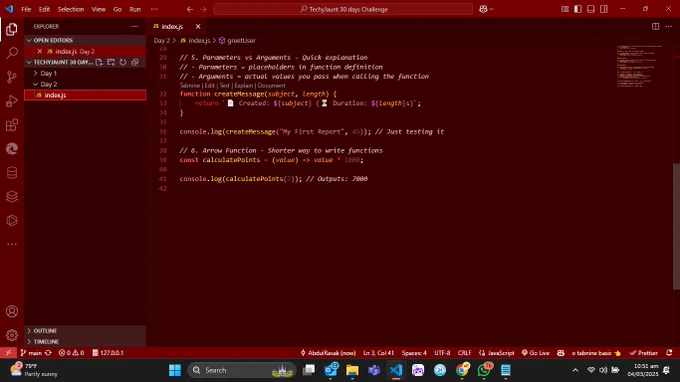
Task: Open the Microsoft Edge tools icon in the activity bar
Action: [x=12, y=149]
